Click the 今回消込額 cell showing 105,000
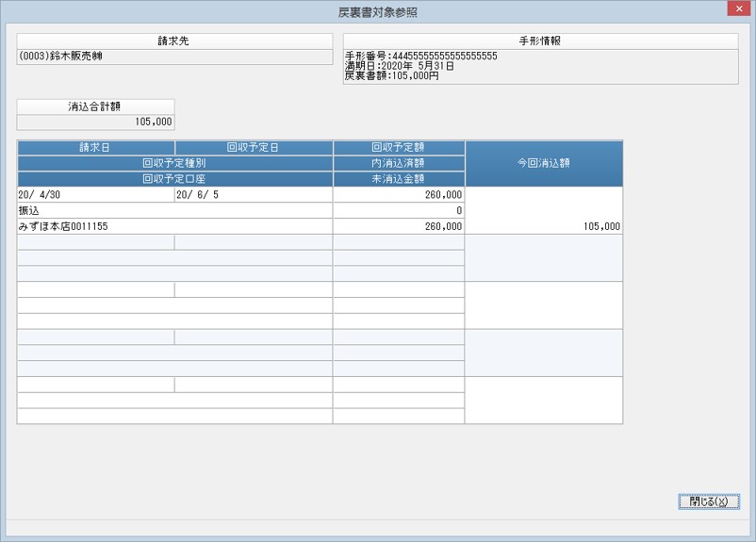 pyautogui.click(x=544, y=211)
